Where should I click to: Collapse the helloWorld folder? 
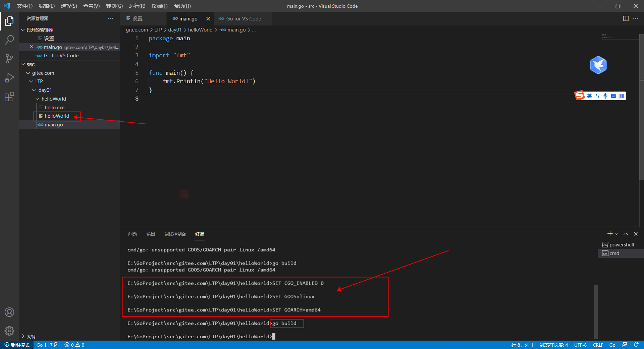(69, 99)
